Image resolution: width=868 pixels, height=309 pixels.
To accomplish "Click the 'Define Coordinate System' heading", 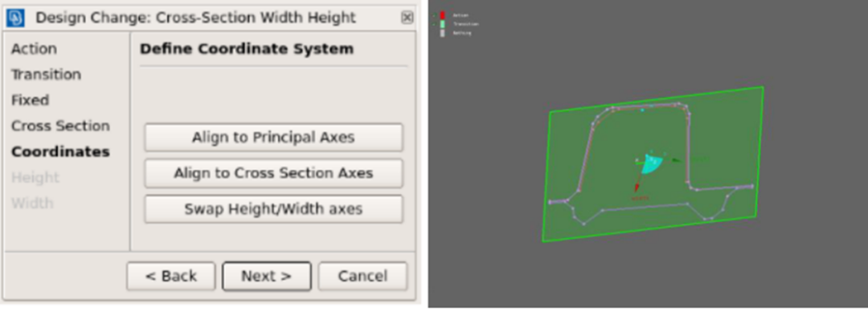I will (x=247, y=49).
